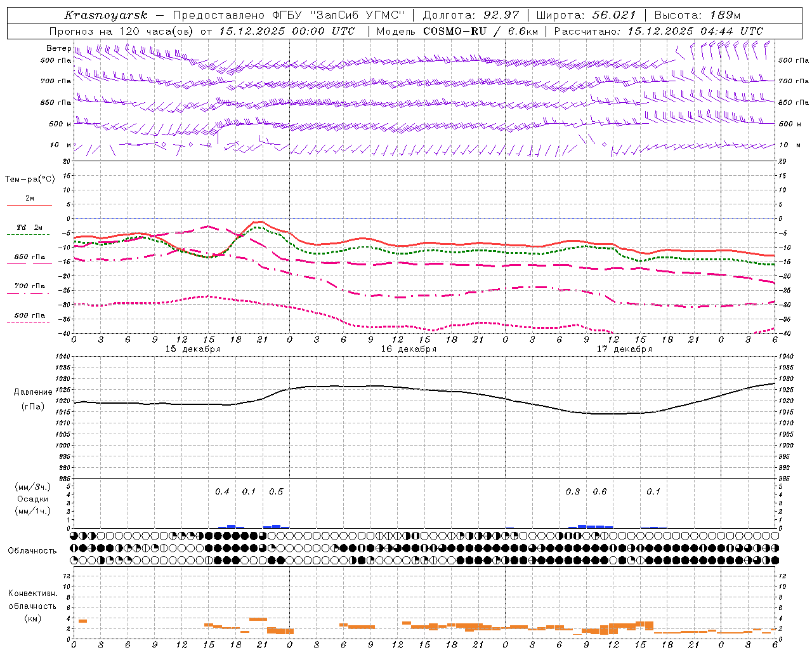Click the Krasnoyarsk station title
This screenshot has width=812, height=650.
[105, 15]
